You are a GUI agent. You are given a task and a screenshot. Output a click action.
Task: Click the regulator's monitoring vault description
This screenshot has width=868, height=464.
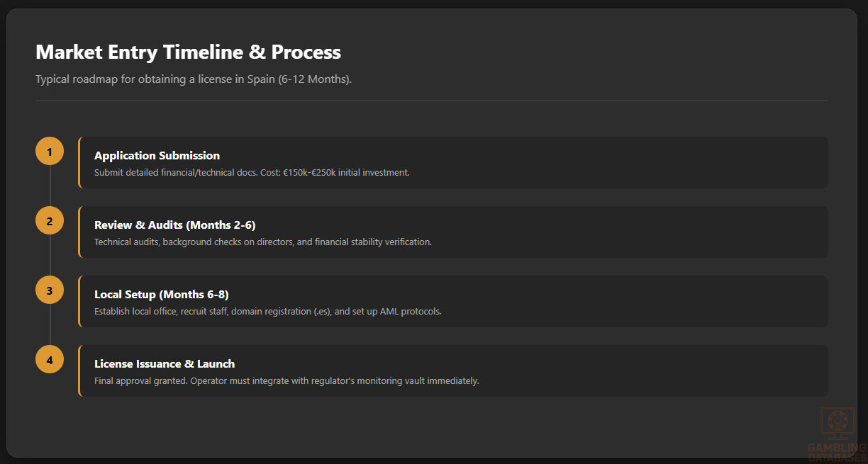pyautogui.click(x=286, y=381)
